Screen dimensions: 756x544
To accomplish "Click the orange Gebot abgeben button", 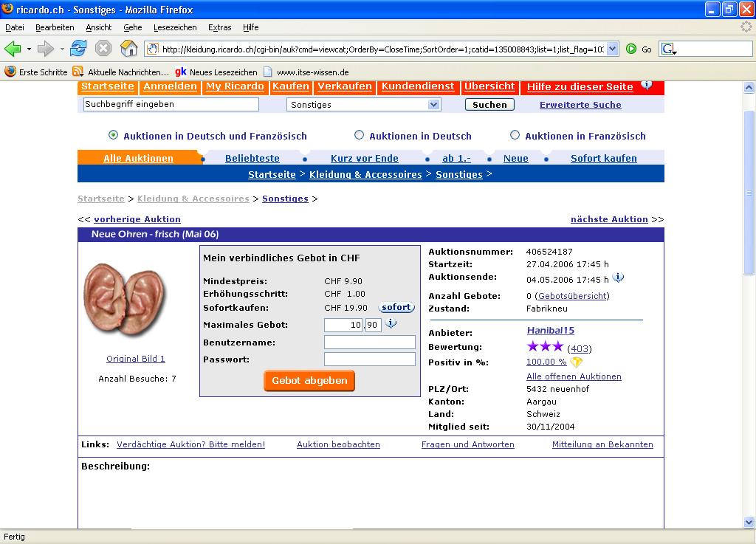I will tap(309, 381).
